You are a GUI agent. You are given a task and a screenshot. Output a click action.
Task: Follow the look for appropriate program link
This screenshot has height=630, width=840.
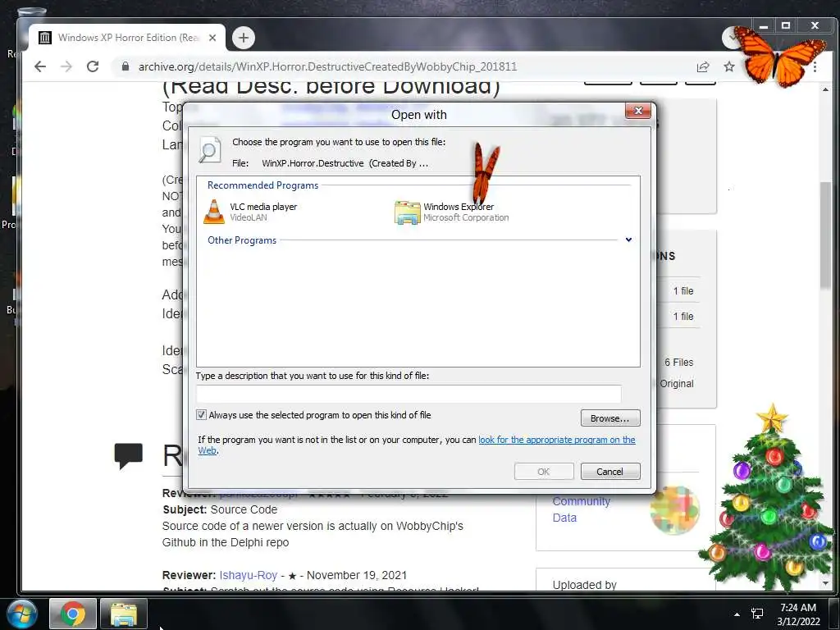pyautogui.click(x=557, y=440)
